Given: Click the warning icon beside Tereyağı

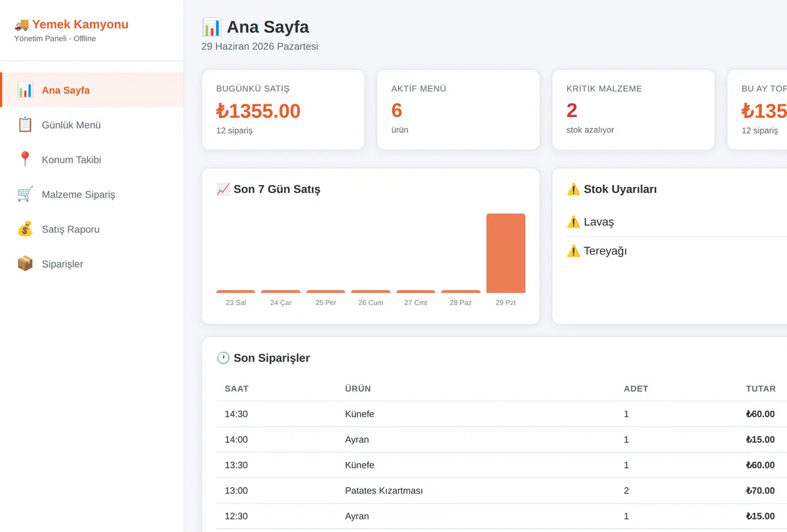Looking at the screenshot, I should click(573, 251).
